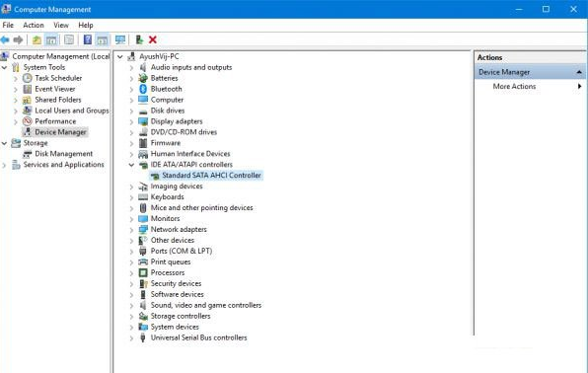The image size is (588, 373).
Task: Click the Keyboards category icon
Action: point(143,197)
